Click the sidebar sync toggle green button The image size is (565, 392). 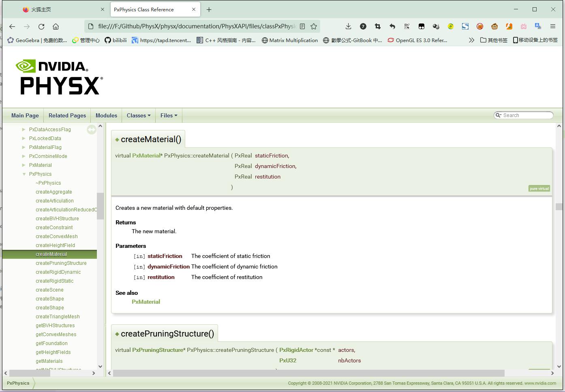pos(92,130)
